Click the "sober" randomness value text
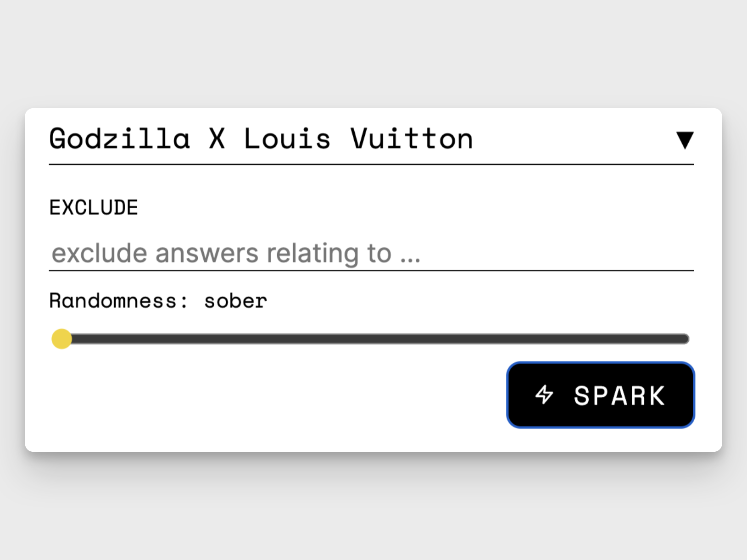747x560 pixels. pyautogui.click(x=235, y=301)
